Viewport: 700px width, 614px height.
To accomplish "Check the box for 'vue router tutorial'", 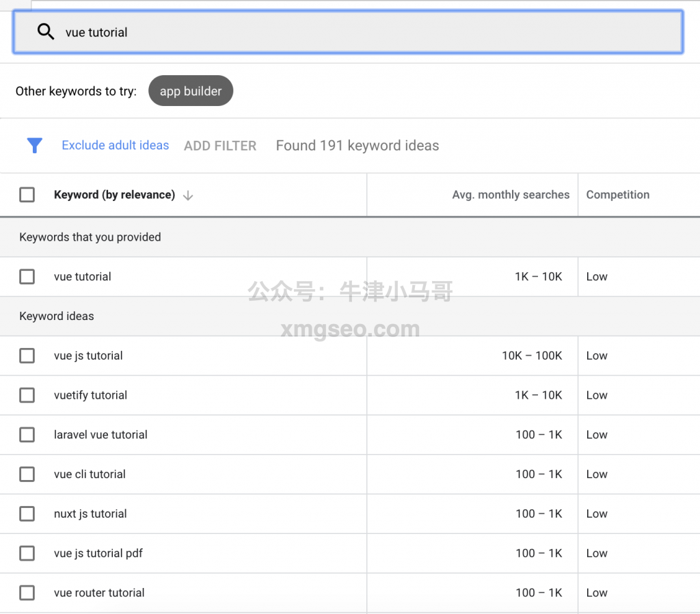I will [x=27, y=593].
